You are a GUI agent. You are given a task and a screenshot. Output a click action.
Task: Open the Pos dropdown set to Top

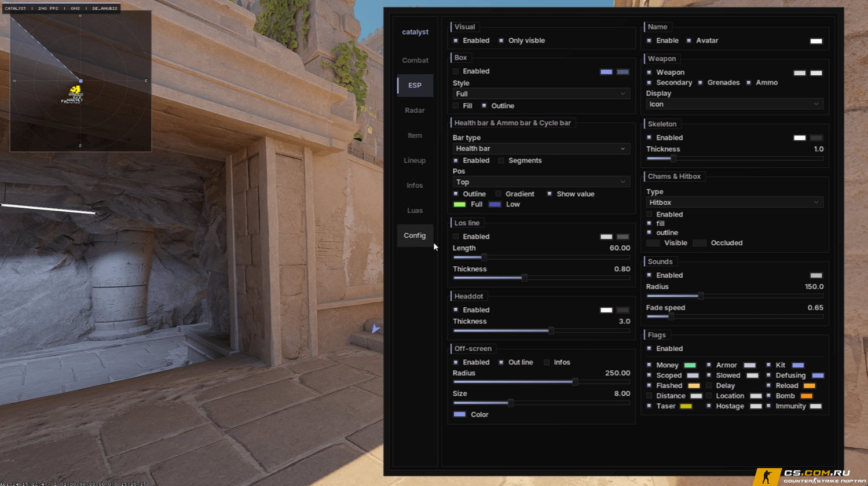point(541,182)
